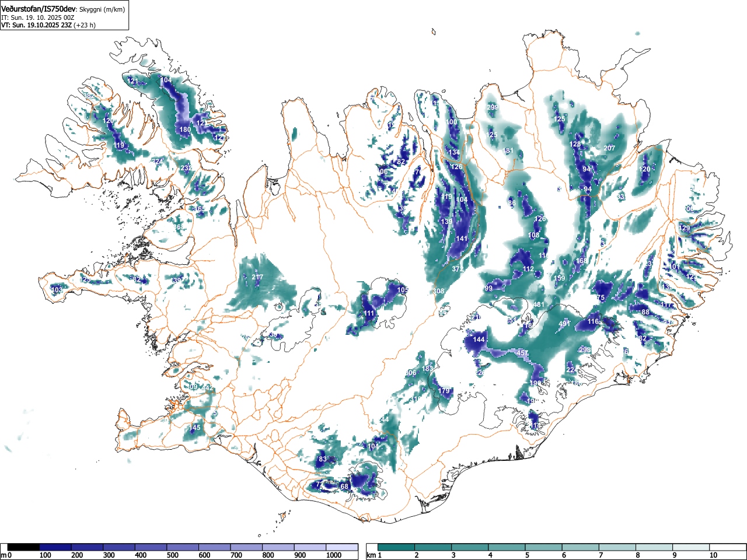Click the 141 visibility value
The width and height of the screenshot is (747, 560).
462,239
